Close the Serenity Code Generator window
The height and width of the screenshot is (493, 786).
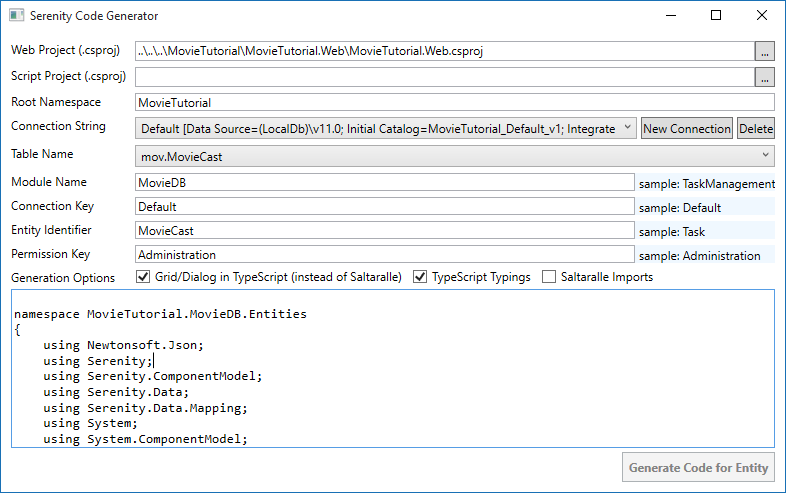(761, 16)
